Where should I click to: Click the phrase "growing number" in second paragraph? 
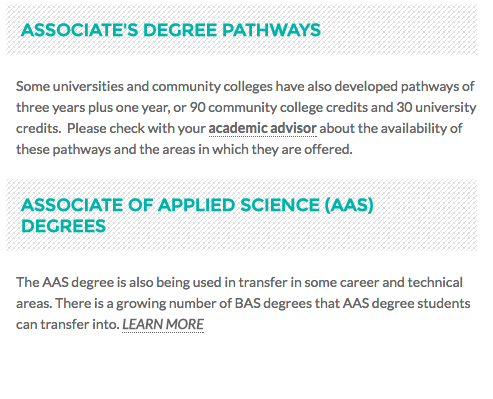click(x=166, y=303)
